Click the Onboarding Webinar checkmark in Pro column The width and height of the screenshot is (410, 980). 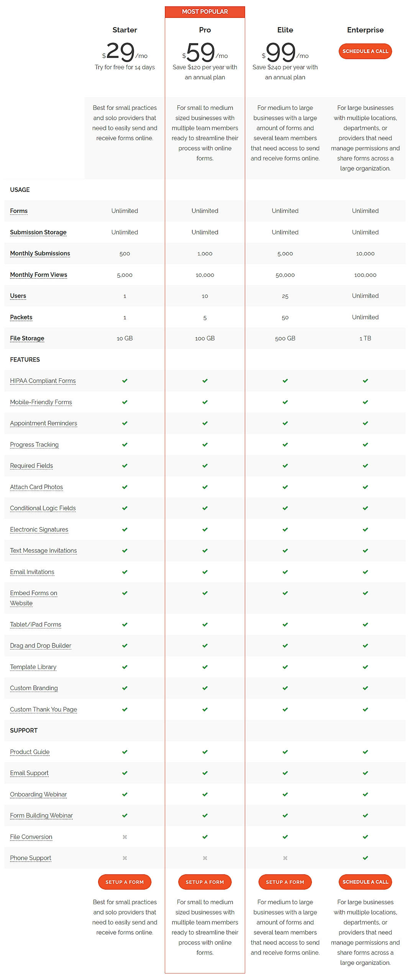pyautogui.click(x=205, y=794)
